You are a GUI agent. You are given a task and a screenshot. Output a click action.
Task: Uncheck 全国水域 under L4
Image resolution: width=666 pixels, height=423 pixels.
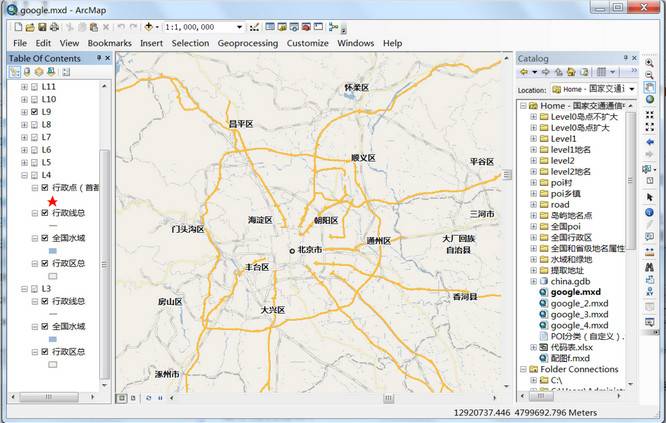pos(45,238)
